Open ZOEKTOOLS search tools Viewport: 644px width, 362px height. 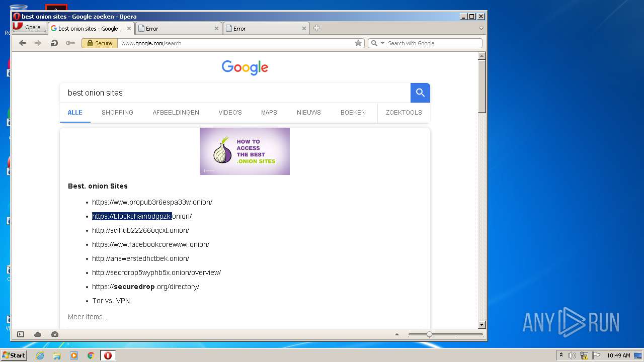click(x=404, y=113)
